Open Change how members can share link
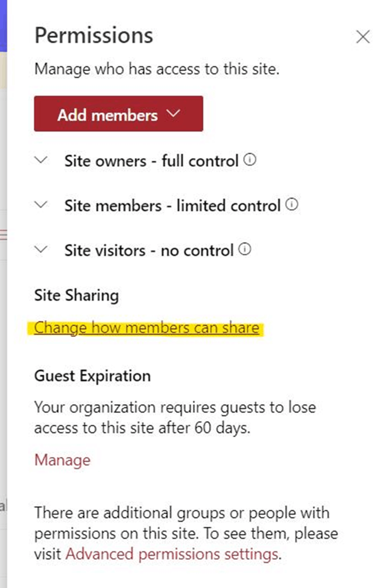 147,328
